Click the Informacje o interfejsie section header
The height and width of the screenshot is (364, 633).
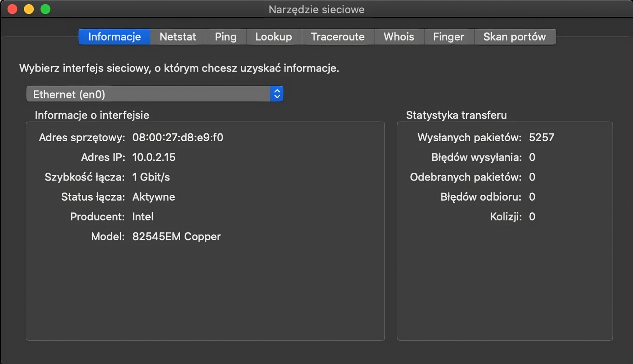tap(92, 115)
